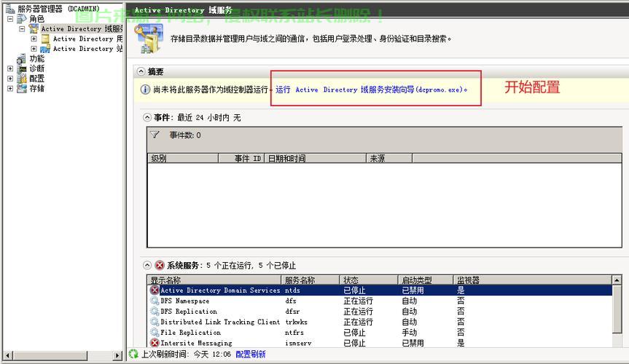Open the 配置刷新 (Configure refresh) link
The height and width of the screenshot is (364, 629).
click(250, 355)
